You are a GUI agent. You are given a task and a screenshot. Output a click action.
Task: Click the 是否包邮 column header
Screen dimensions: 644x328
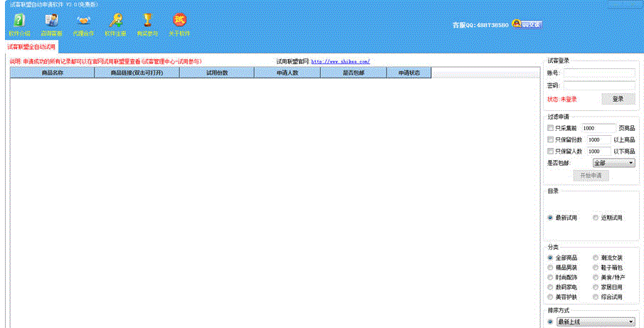coord(354,73)
